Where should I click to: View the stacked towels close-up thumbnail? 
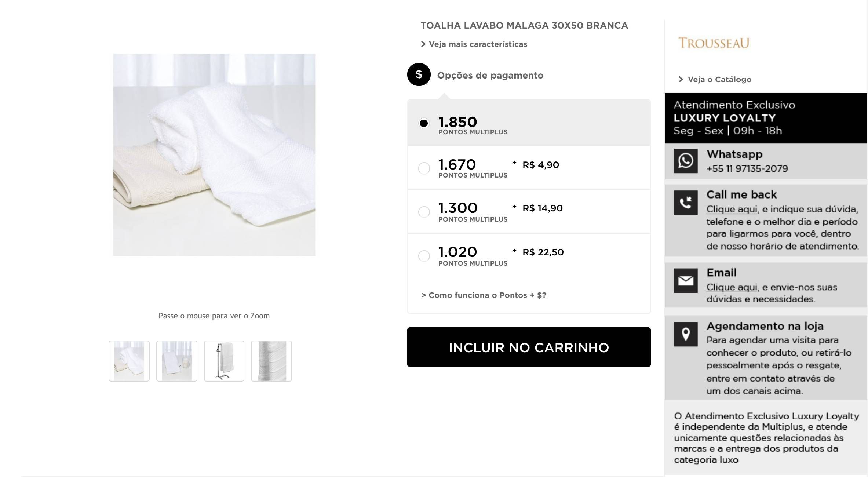271,361
